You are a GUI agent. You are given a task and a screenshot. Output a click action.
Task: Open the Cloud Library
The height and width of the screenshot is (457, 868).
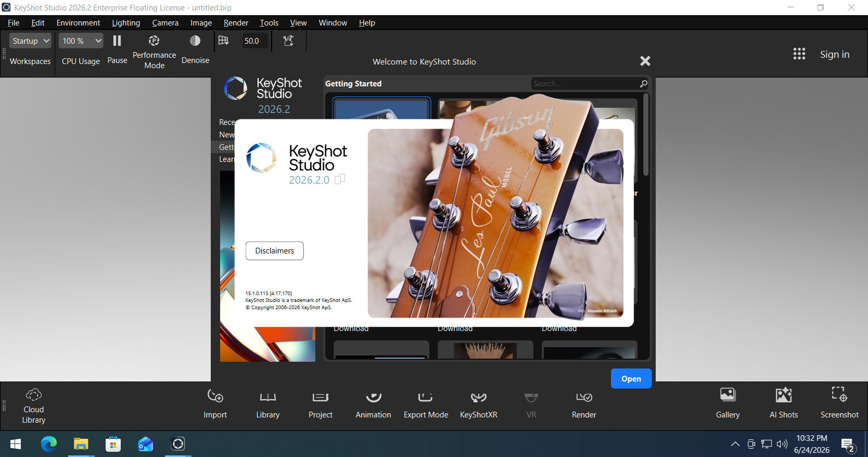pos(34,406)
